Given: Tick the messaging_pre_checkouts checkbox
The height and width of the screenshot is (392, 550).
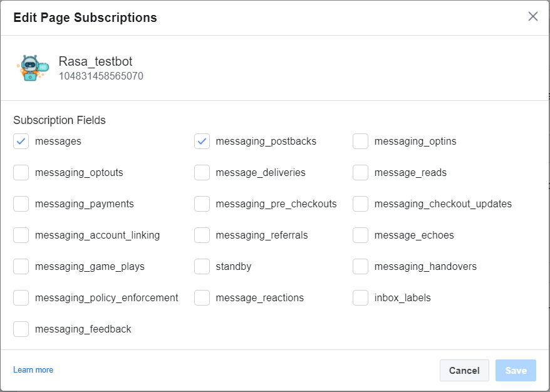Looking at the screenshot, I should [202, 204].
